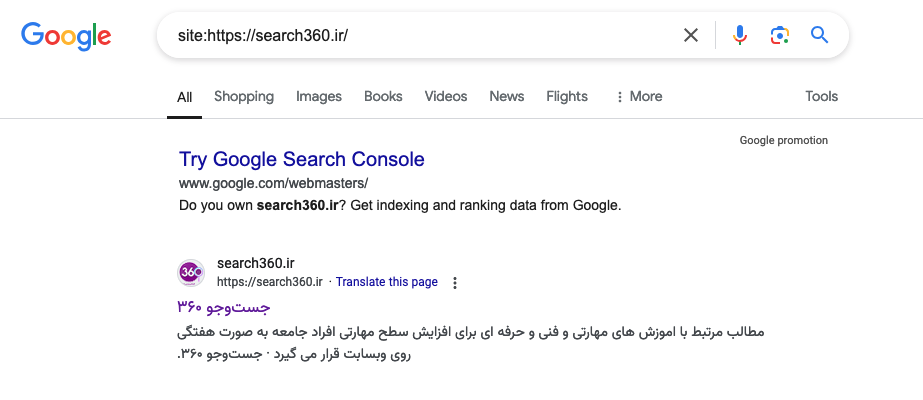Click the Google logo
The width and height of the screenshot is (923, 400).
click(x=66, y=37)
